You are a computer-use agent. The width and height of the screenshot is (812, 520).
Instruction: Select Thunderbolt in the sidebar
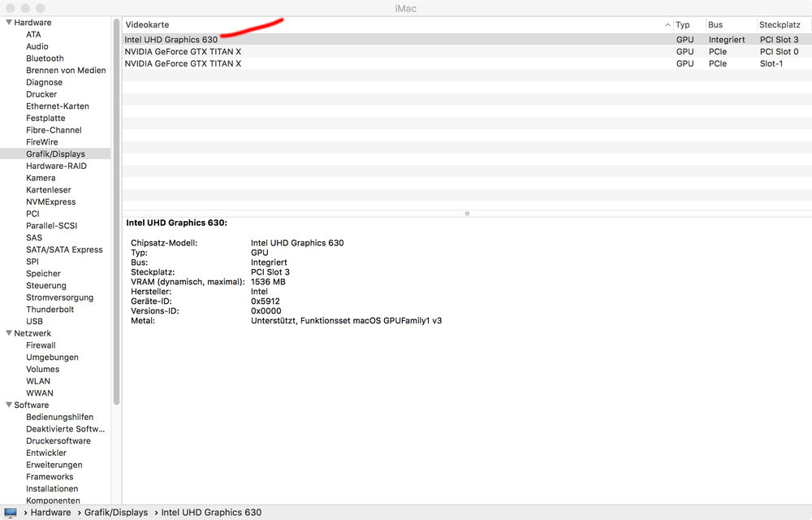click(x=50, y=310)
